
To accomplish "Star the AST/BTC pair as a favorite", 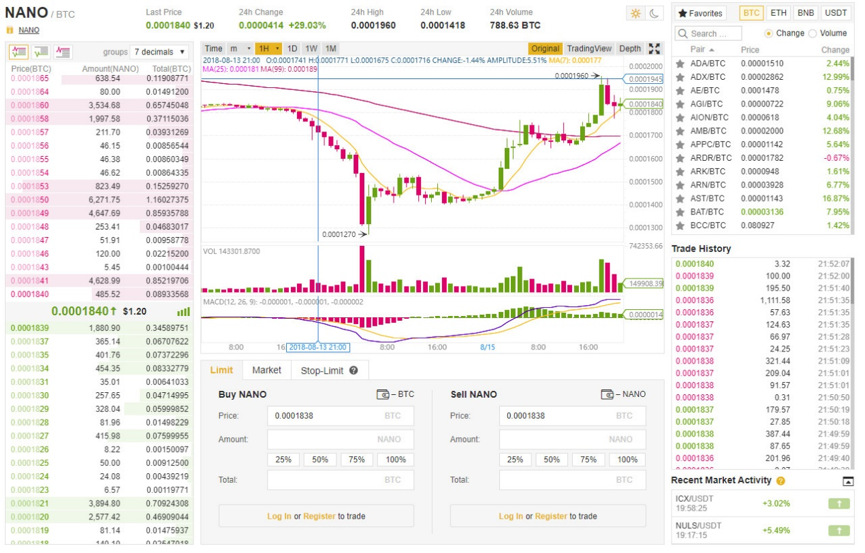I will (x=680, y=199).
